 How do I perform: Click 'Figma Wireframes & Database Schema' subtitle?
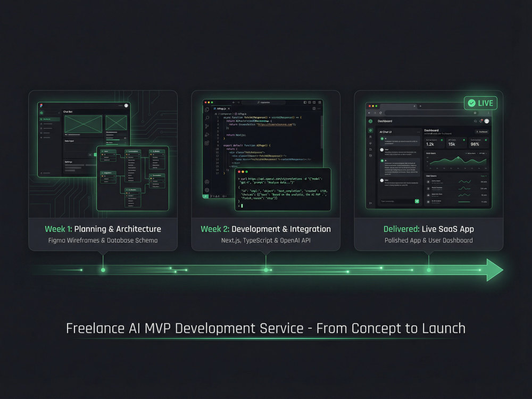pyautogui.click(x=103, y=240)
